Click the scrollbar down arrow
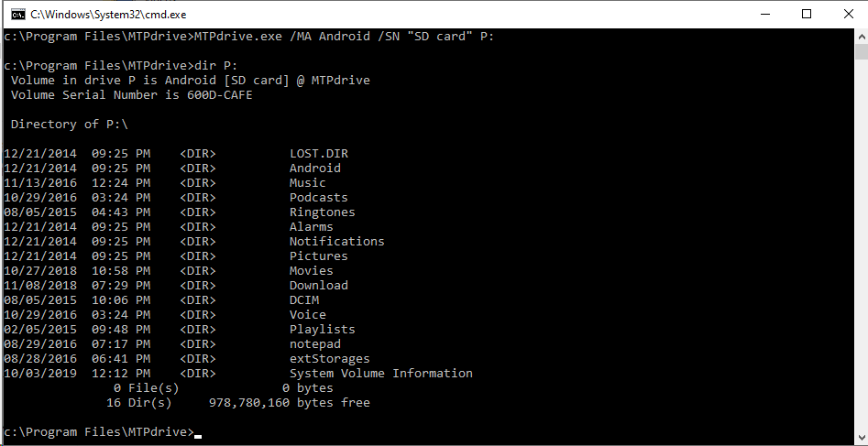This screenshot has height=446, width=868. [x=860, y=438]
